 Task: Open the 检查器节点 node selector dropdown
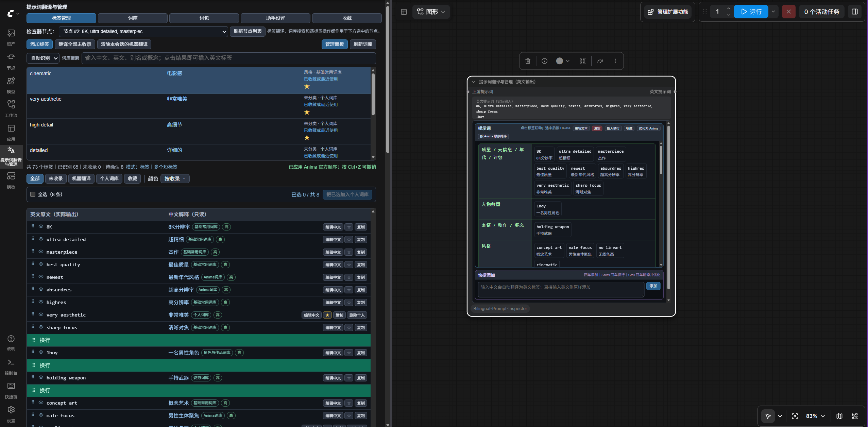(143, 31)
